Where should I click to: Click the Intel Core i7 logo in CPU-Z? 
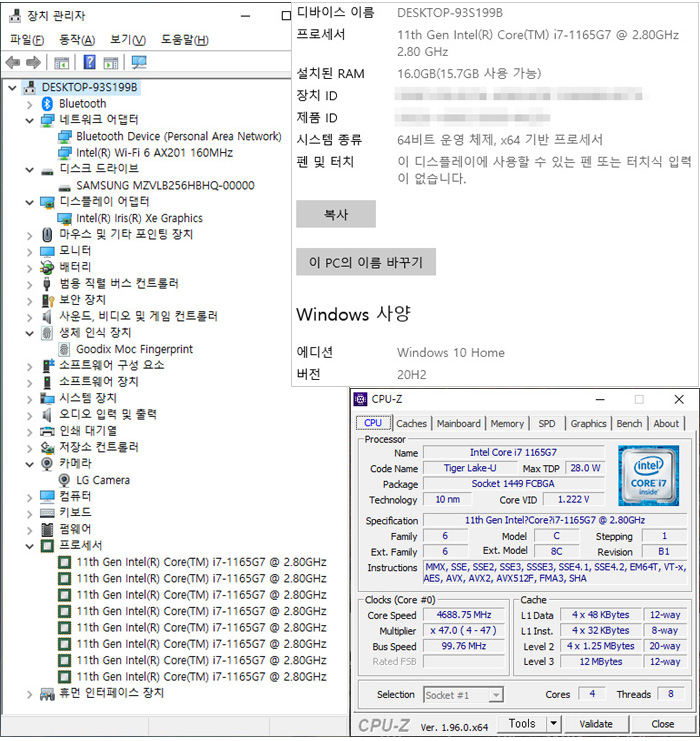648,476
